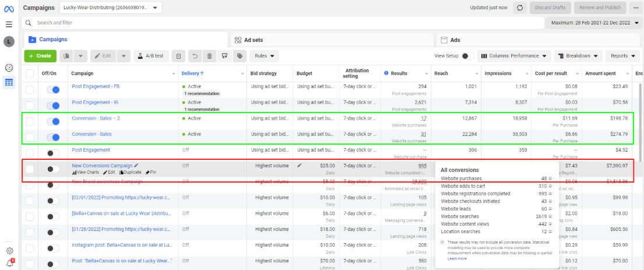644x270 pixels.
Task: Open Columns: Performance dropdown
Action: 514,56
